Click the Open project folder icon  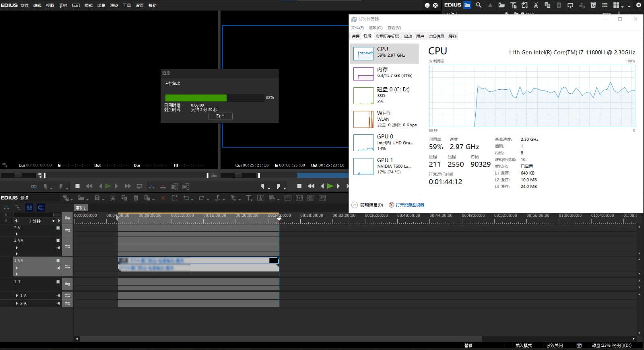(81, 198)
